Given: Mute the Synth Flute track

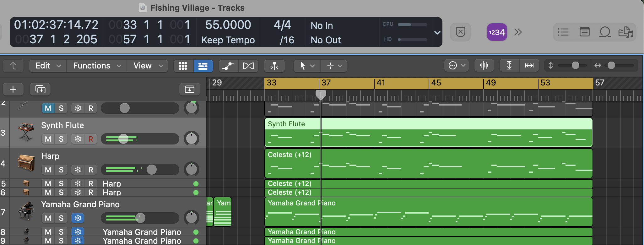Looking at the screenshot, I should click(x=48, y=139).
